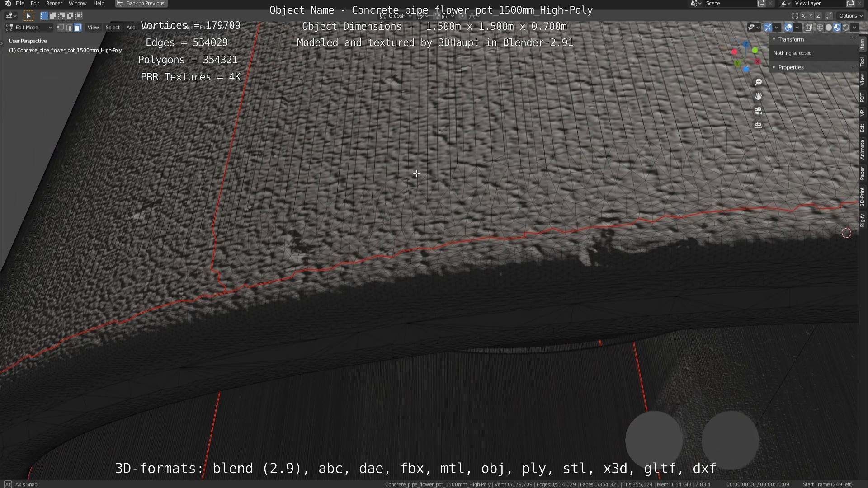Enable rendered viewport shading mode
Viewport: 868px width, 488px height.
[x=846, y=28]
